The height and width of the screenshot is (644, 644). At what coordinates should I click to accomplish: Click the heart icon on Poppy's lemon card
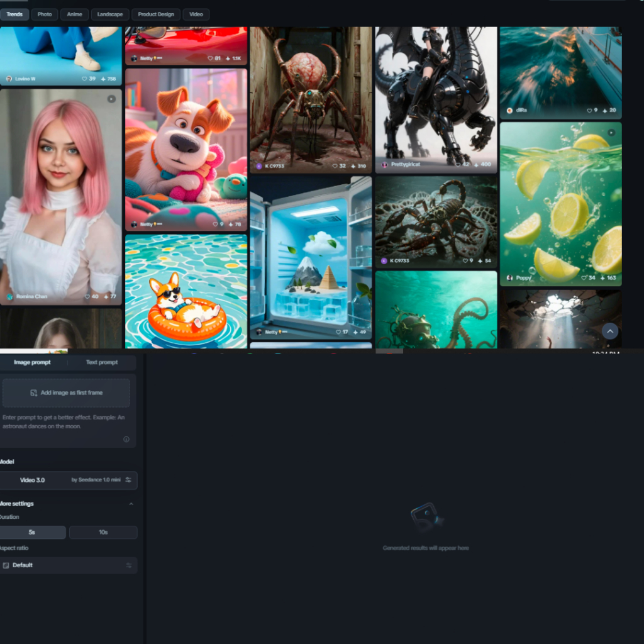point(584,278)
